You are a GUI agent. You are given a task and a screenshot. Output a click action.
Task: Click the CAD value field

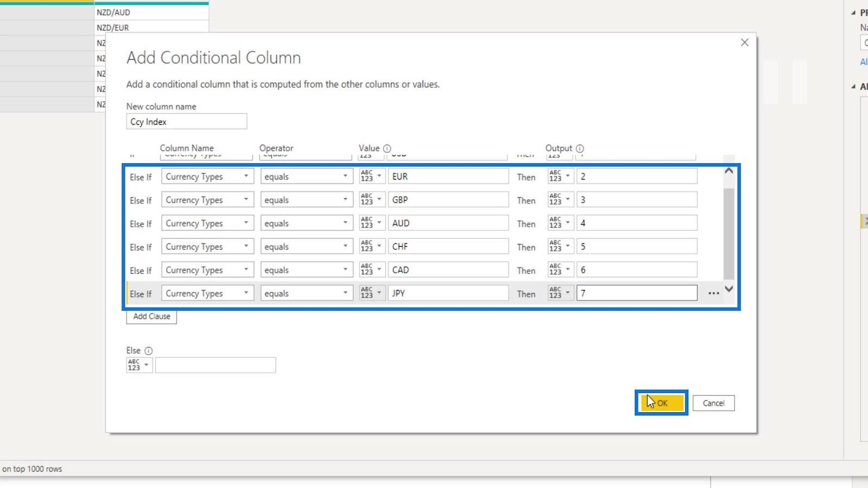tap(448, 269)
